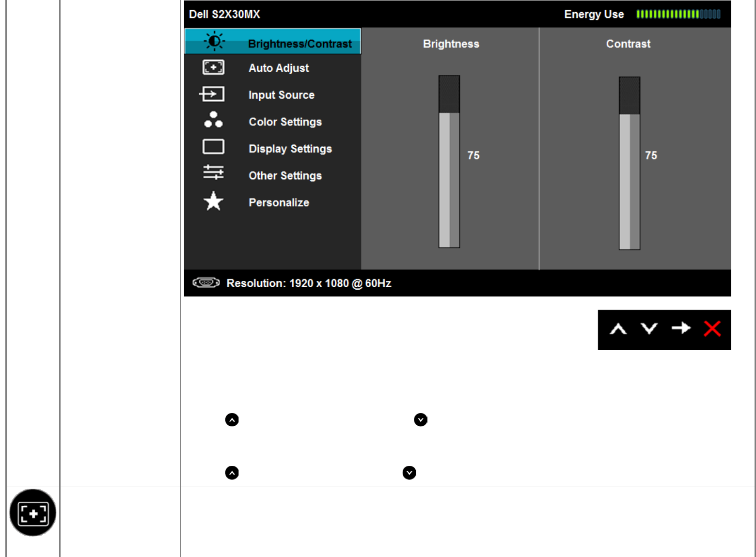Select the Personalize menu label
Image resolution: width=756 pixels, height=557 pixels.
[x=279, y=202]
